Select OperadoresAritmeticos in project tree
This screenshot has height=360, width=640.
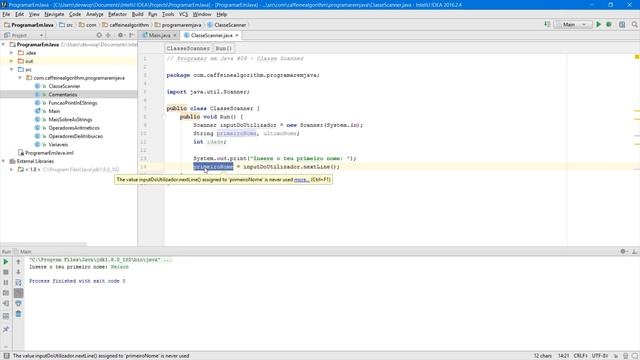74,128
